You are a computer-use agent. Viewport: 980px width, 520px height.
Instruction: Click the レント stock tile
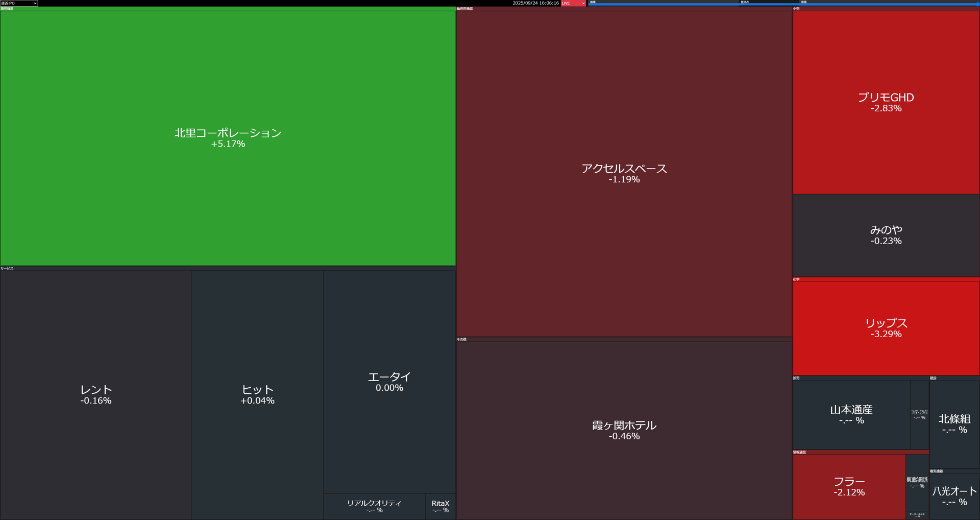95,394
